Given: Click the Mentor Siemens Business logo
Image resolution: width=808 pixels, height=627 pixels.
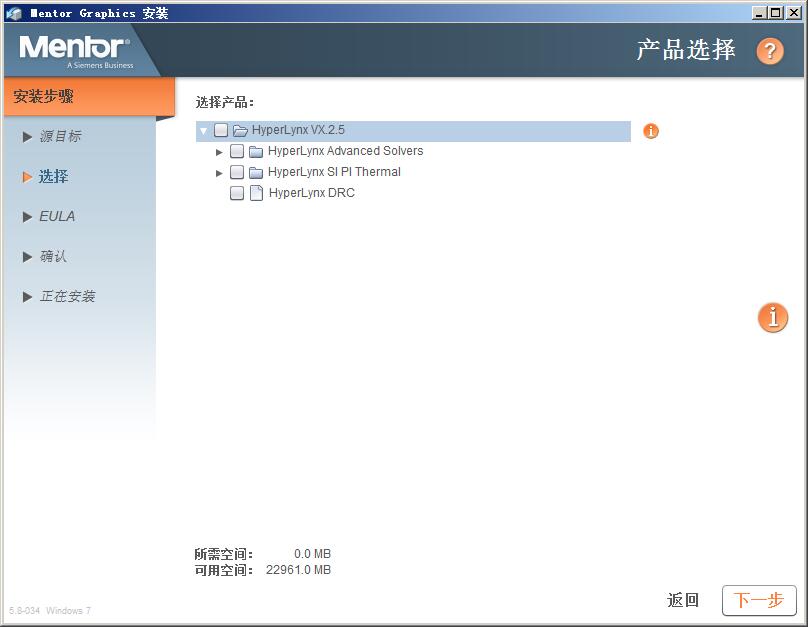Looking at the screenshot, I should pos(76,52).
